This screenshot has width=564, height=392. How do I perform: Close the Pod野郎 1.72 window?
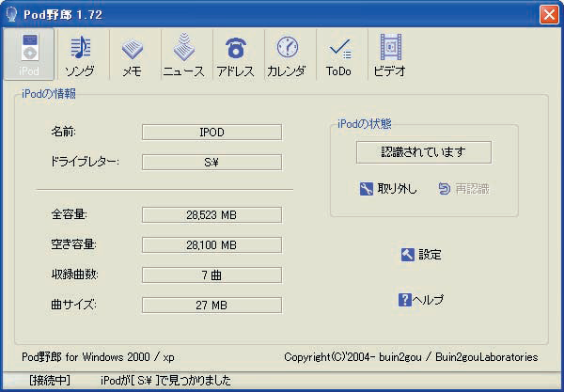coord(549,15)
